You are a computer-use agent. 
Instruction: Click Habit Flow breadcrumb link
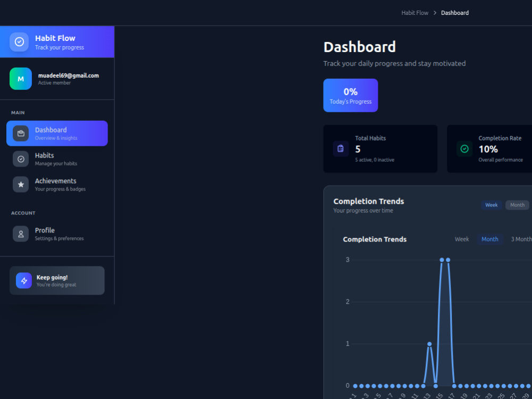[414, 13]
